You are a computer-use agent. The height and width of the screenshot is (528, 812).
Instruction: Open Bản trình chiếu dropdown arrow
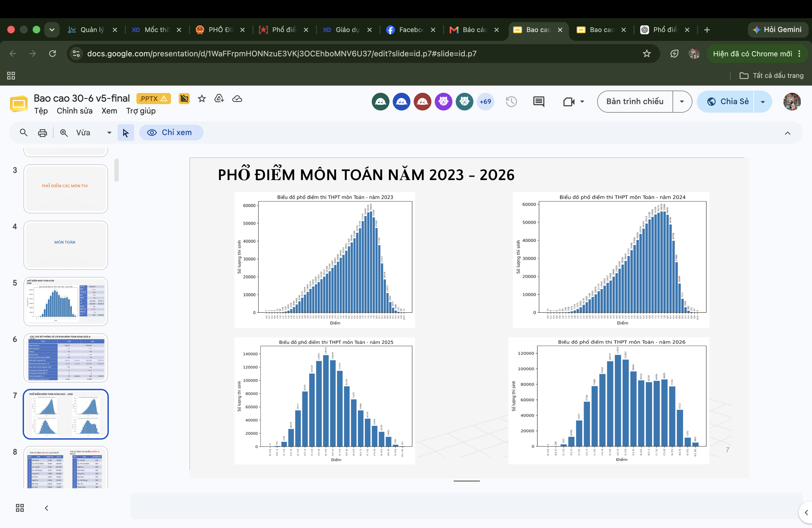pyautogui.click(x=682, y=101)
